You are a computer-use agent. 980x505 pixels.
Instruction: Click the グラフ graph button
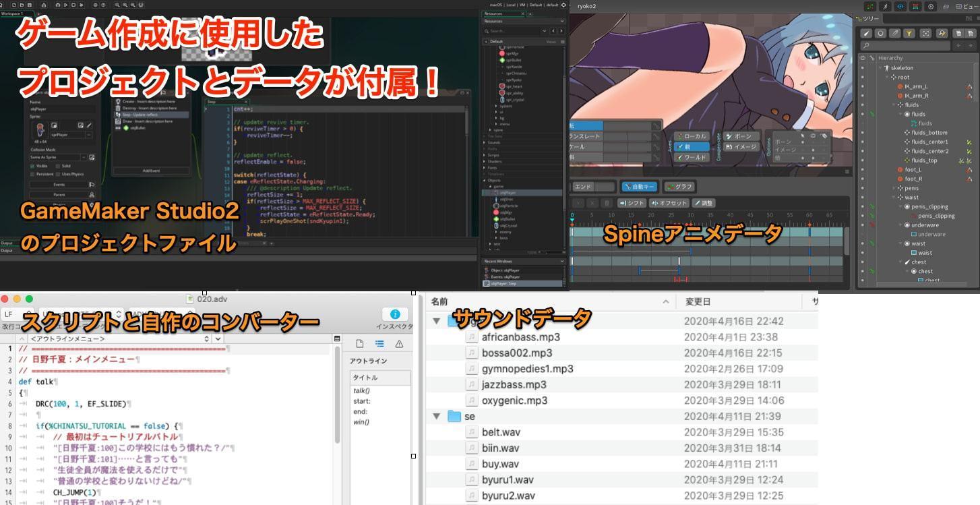click(x=679, y=187)
